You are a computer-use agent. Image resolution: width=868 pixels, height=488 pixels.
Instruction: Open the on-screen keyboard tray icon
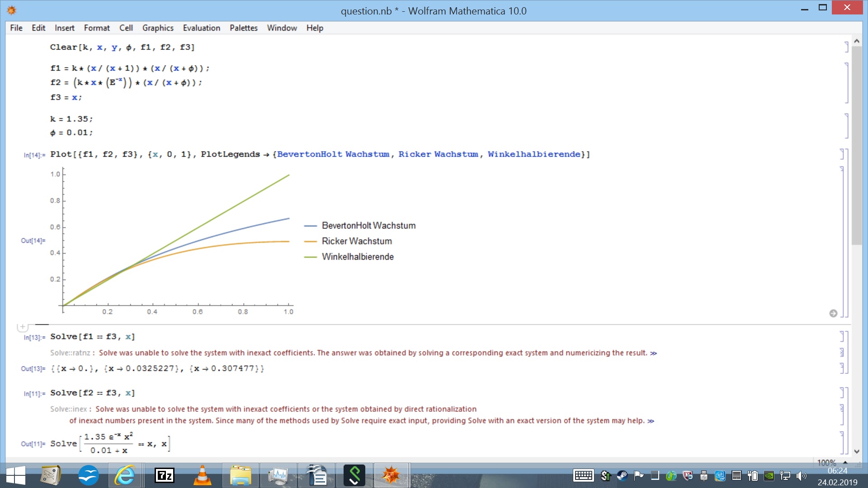(x=583, y=475)
